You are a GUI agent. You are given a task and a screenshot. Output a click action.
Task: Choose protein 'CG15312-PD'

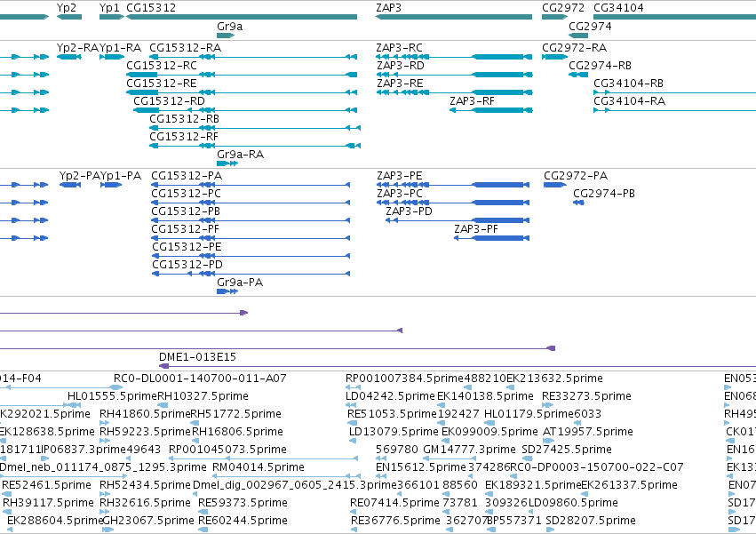pyautogui.click(x=187, y=266)
